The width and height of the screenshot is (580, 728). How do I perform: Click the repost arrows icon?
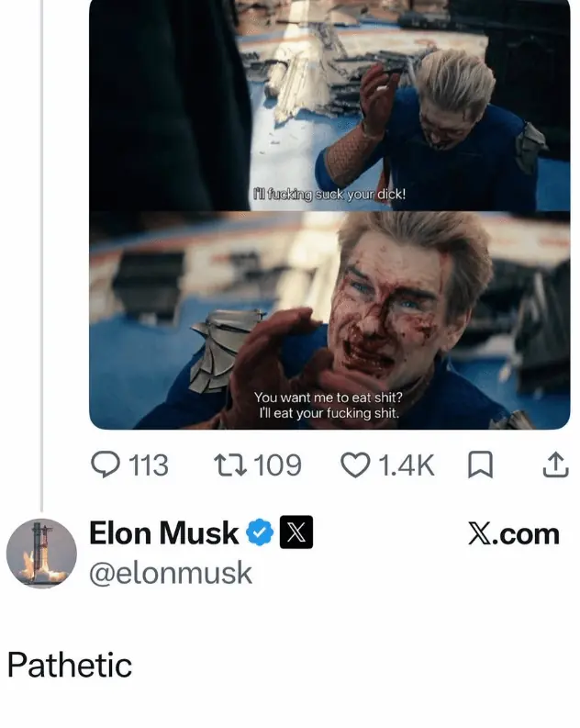pyautogui.click(x=230, y=465)
